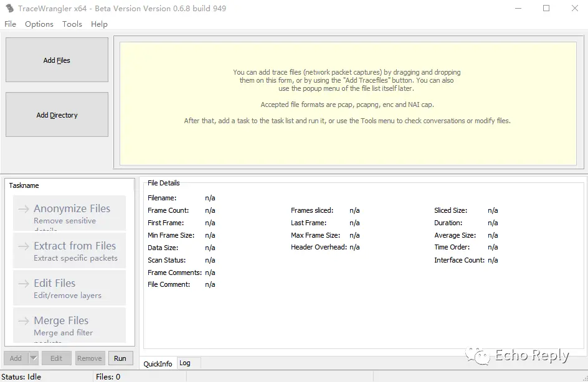588x382 pixels.
Task: Click the Add task button
Action: click(16, 358)
